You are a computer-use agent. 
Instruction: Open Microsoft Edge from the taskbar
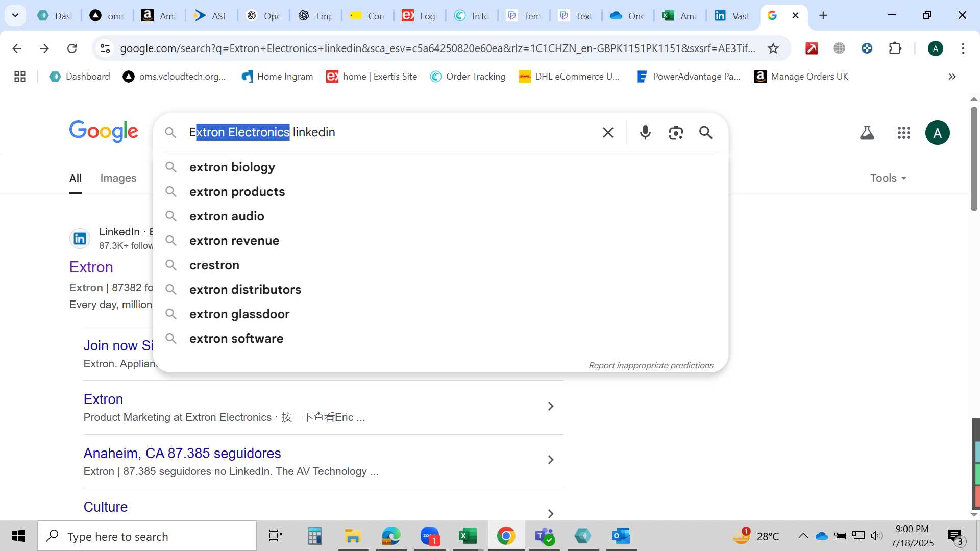click(x=391, y=536)
